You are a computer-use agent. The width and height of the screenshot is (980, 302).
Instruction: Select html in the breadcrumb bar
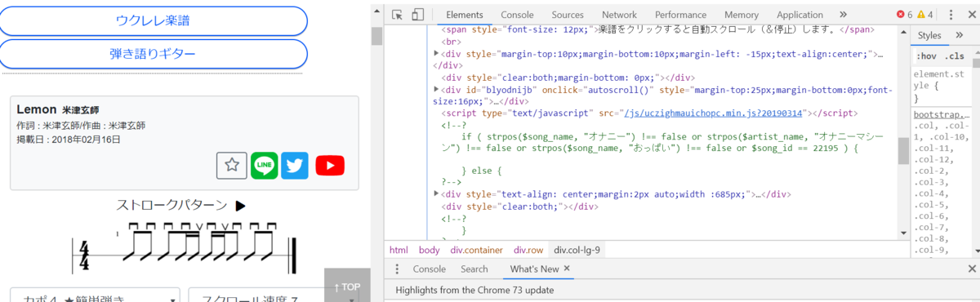pyautogui.click(x=399, y=250)
